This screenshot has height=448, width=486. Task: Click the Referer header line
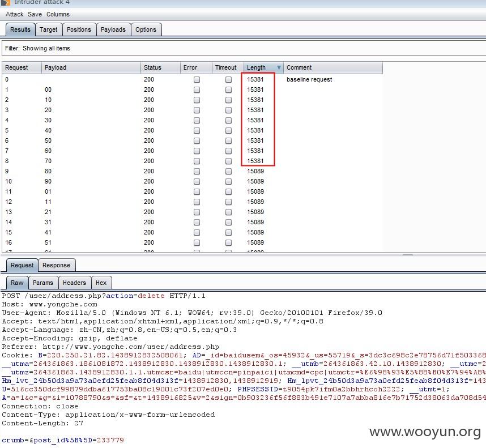[x=110, y=347]
